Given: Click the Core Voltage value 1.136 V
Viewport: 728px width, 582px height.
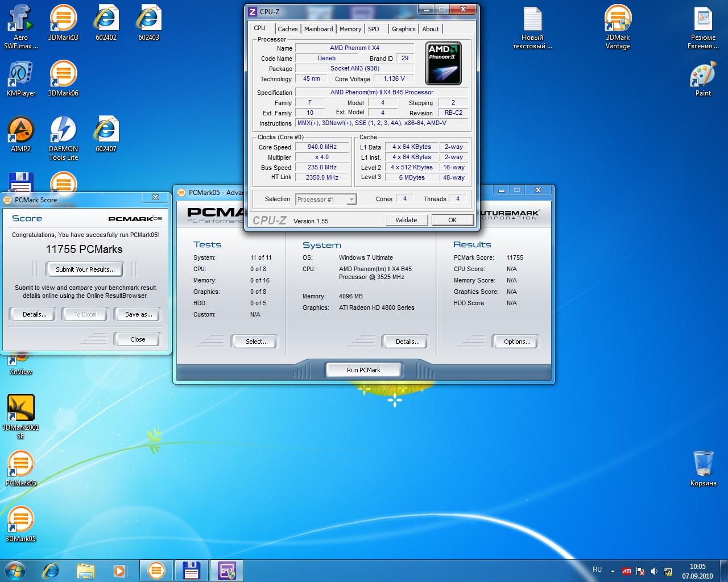Looking at the screenshot, I should [x=394, y=78].
